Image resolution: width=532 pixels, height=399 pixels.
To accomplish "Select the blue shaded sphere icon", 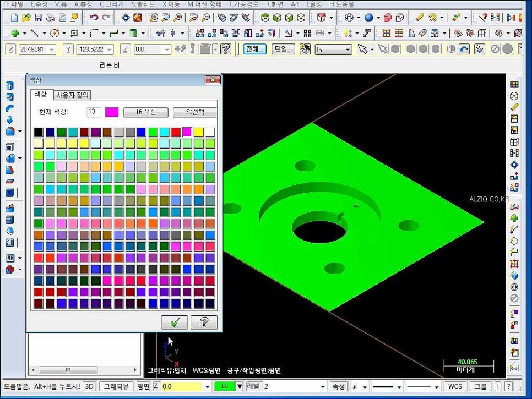I will click(x=369, y=18).
